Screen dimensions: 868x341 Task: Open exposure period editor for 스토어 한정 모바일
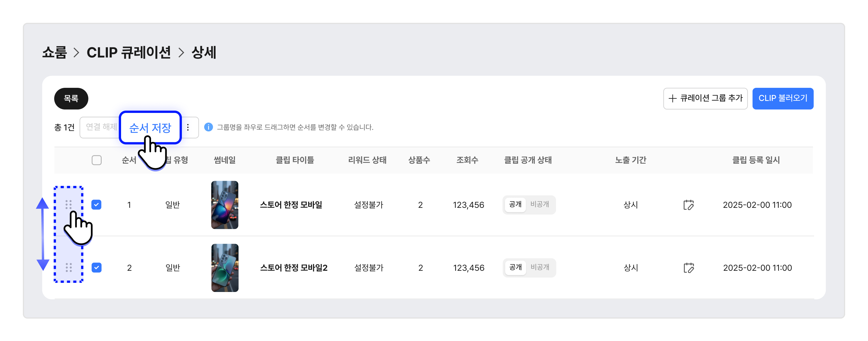(x=688, y=205)
